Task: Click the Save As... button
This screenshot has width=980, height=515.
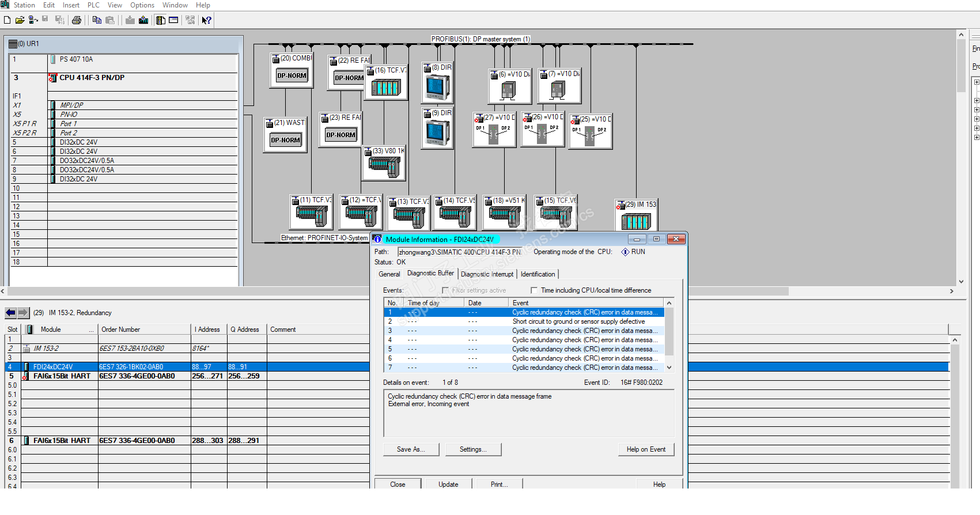Action: point(411,449)
